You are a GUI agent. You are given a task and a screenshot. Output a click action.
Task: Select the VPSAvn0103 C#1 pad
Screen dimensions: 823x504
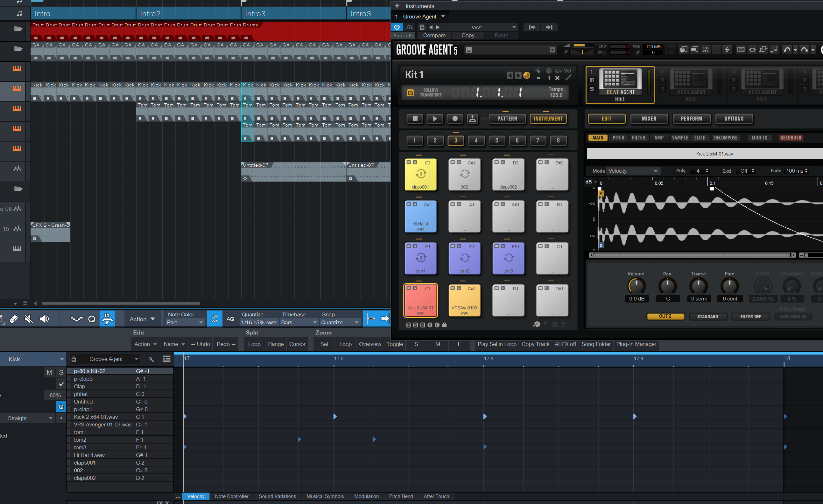(464, 300)
